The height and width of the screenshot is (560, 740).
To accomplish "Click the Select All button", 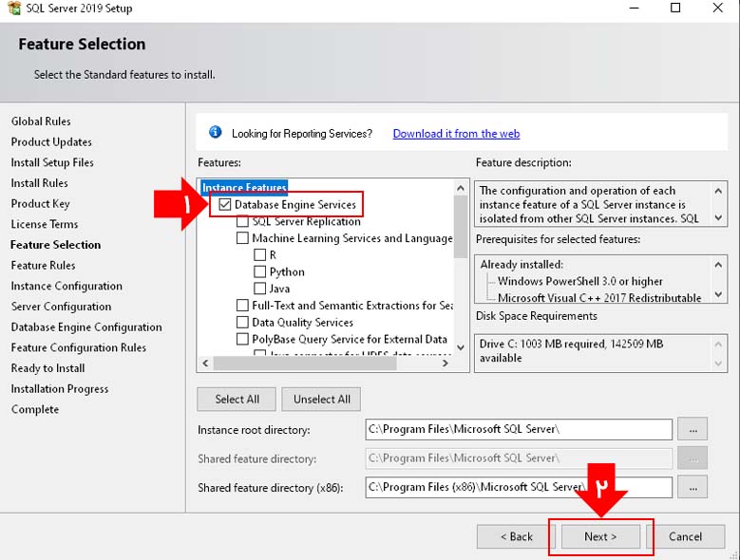I will pos(237,400).
